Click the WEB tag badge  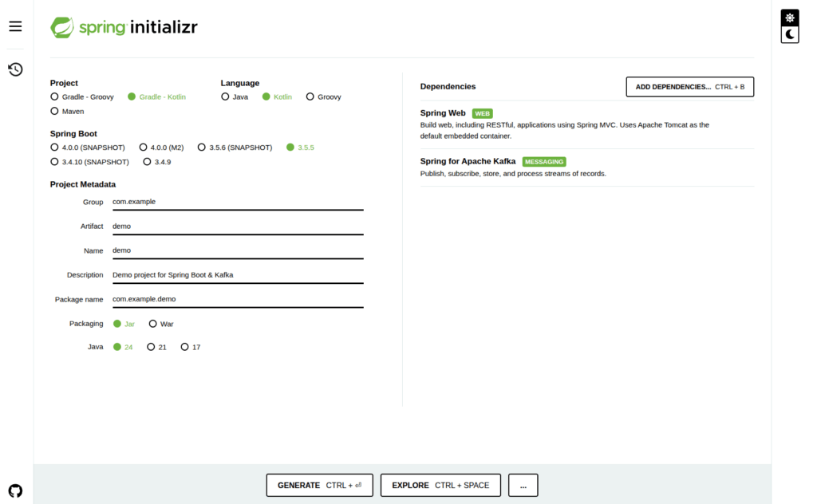click(x=482, y=113)
